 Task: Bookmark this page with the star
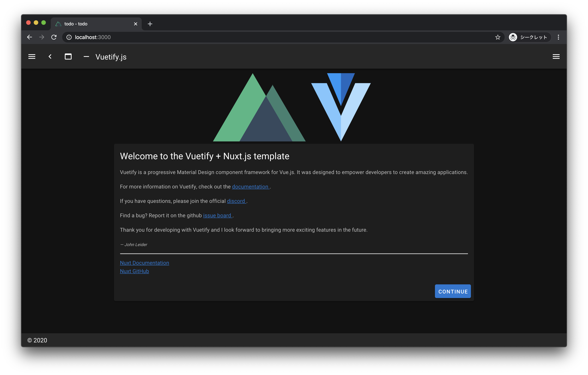coord(498,37)
